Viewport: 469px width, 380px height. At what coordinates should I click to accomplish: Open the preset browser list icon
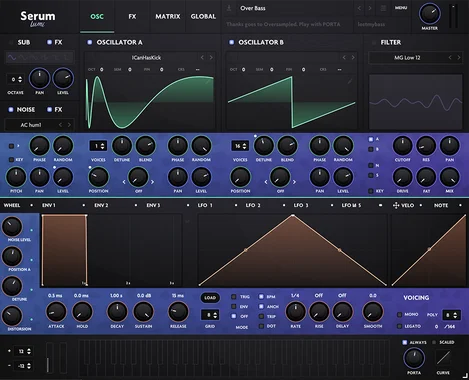click(383, 8)
